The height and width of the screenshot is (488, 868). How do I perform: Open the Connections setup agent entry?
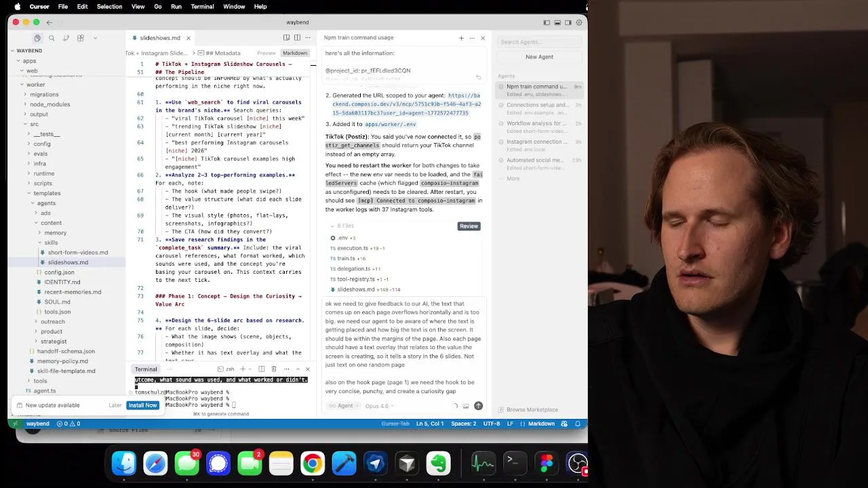540,108
